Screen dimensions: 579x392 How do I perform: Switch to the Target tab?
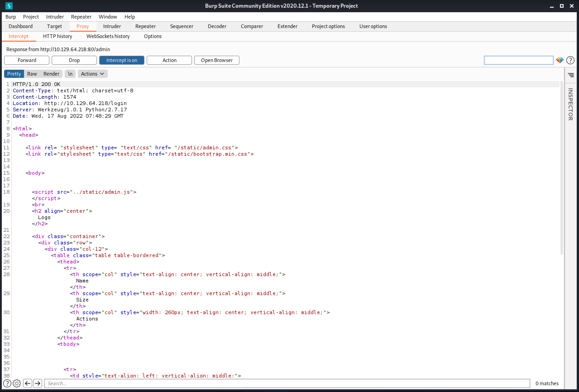(54, 26)
